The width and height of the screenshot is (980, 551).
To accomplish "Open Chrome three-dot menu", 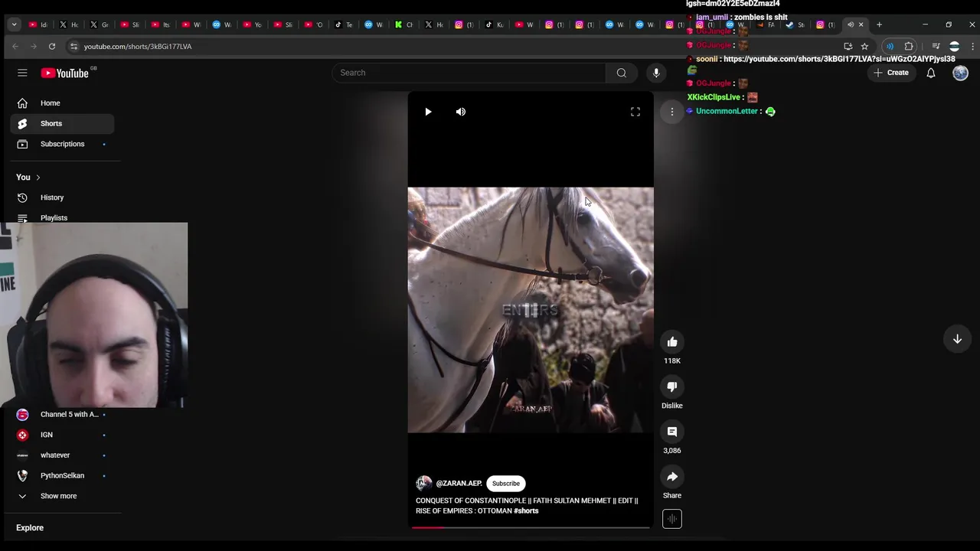I will (x=972, y=47).
